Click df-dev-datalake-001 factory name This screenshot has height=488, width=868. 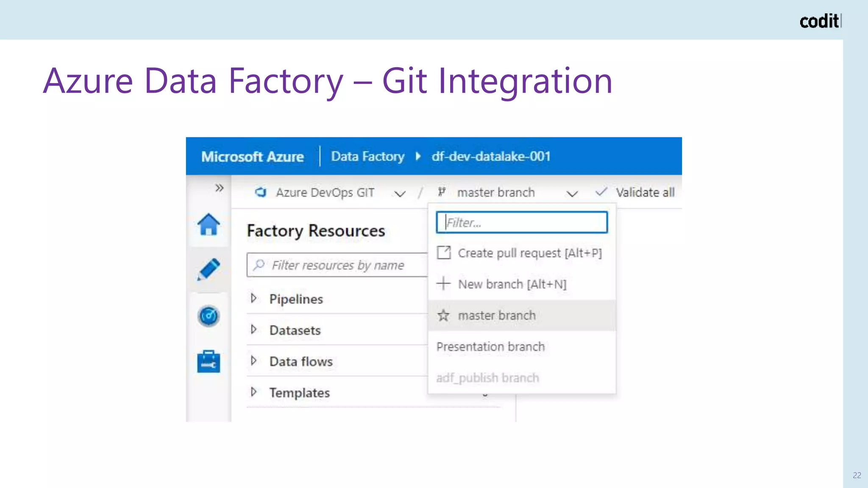coord(491,156)
